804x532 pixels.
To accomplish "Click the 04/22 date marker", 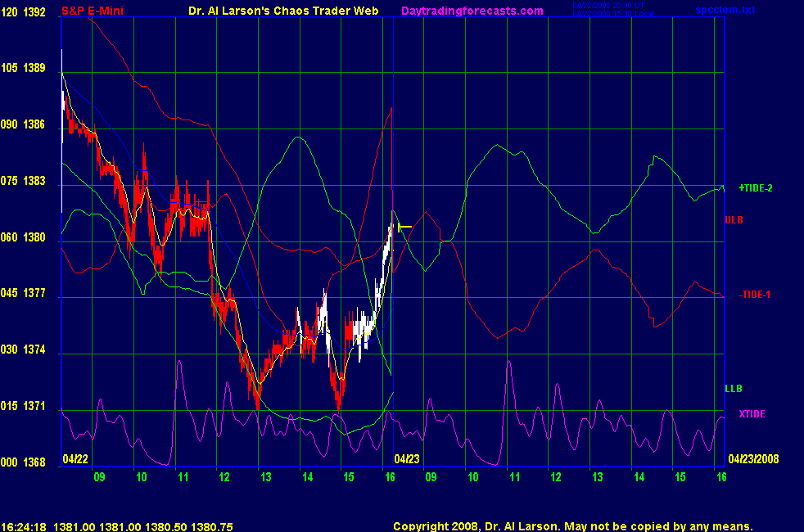I will tap(74, 459).
